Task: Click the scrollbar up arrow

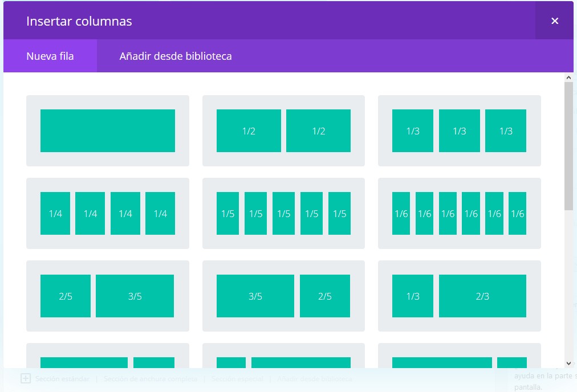Action: coord(568,77)
